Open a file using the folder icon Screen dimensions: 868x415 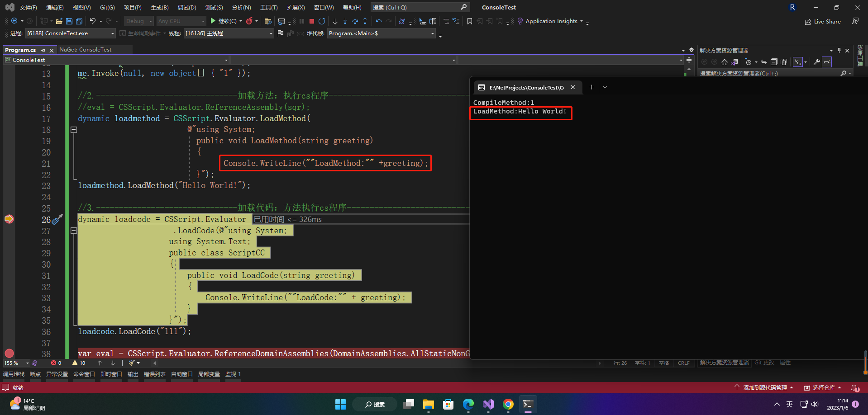pyautogui.click(x=59, y=21)
